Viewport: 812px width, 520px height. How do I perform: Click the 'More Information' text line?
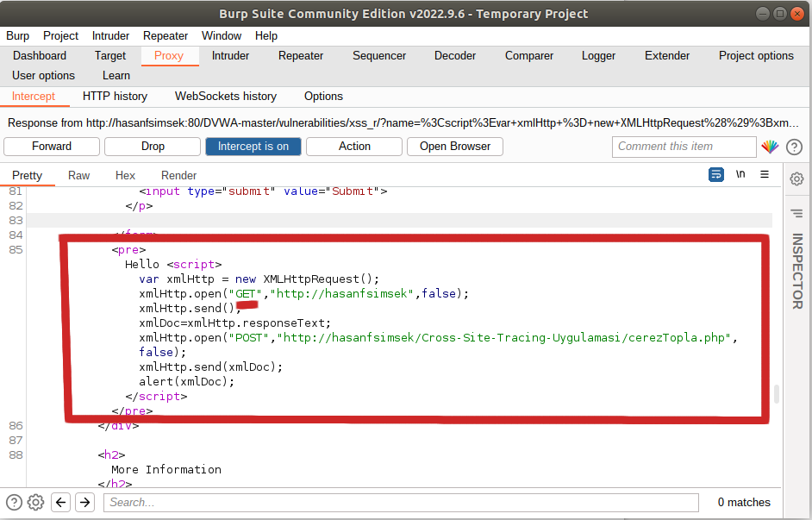click(166, 470)
